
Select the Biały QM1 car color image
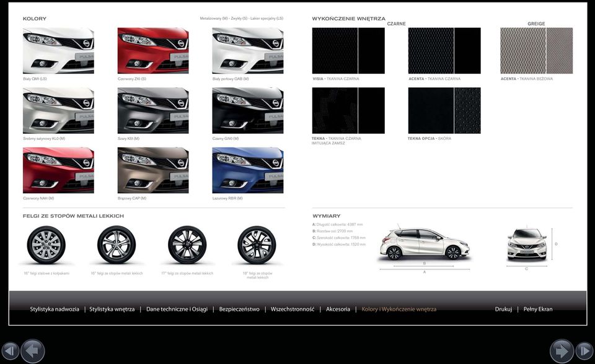click(x=58, y=50)
